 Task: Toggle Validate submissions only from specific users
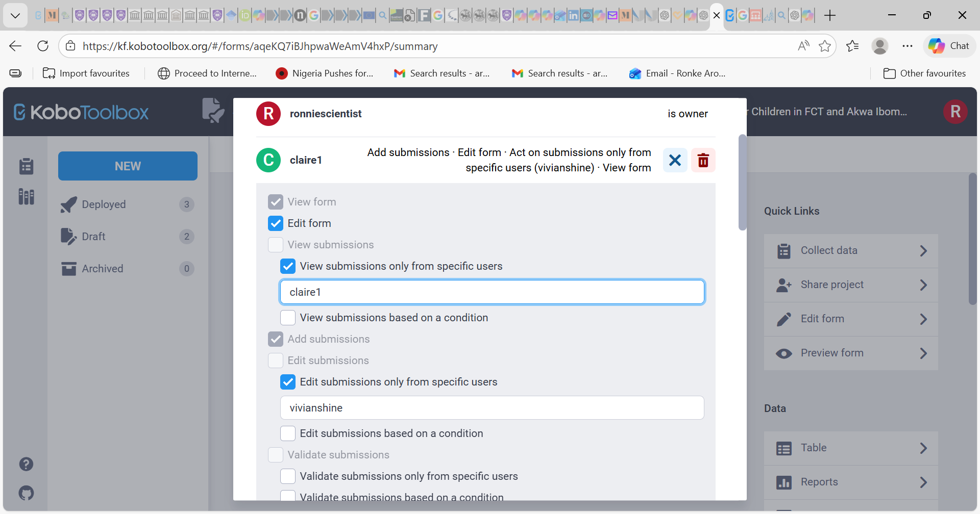point(288,476)
